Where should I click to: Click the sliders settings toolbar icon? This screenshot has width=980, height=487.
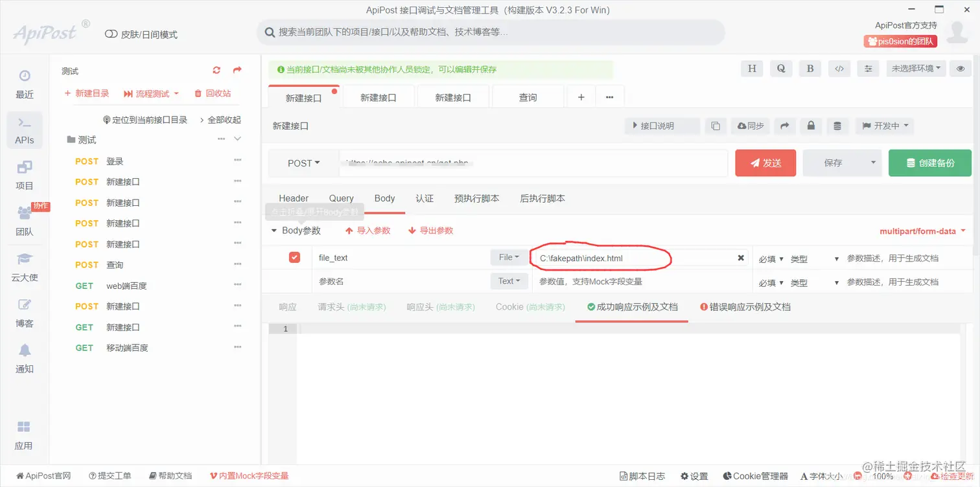pos(869,69)
